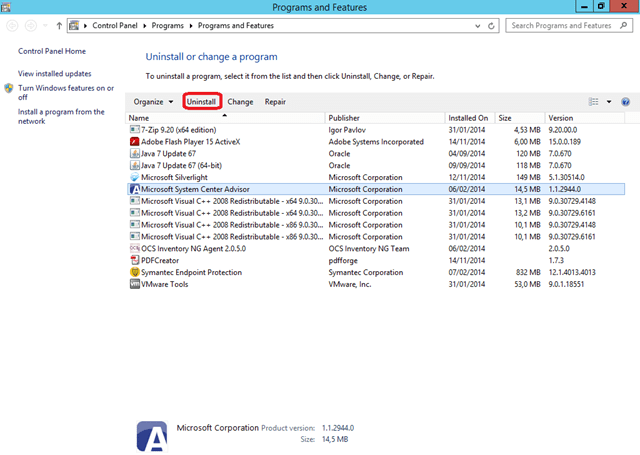Sort list by Version column header
640x455 pixels.
pyautogui.click(x=585, y=118)
